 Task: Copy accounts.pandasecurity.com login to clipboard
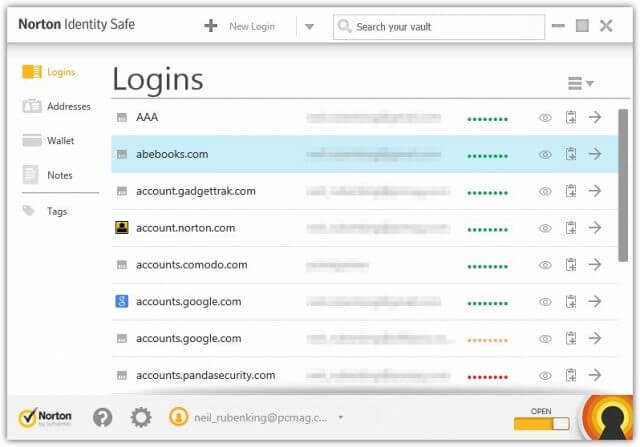[571, 375]
